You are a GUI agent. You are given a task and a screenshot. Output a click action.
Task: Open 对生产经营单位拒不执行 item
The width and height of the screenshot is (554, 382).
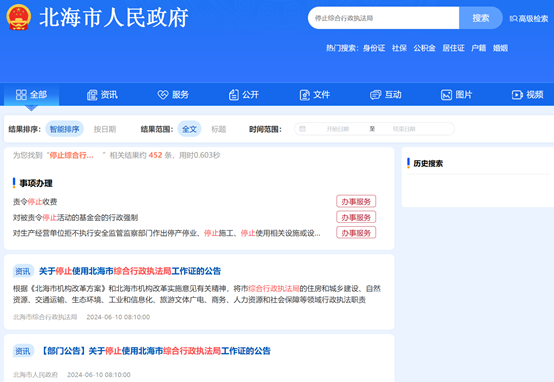pos(167,233)
